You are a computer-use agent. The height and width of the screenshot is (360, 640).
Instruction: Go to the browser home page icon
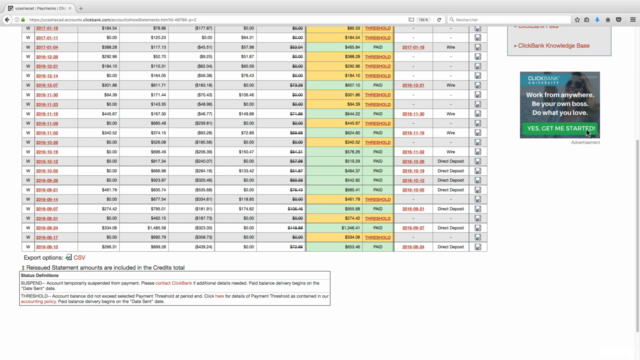click(x=608, y=20)
